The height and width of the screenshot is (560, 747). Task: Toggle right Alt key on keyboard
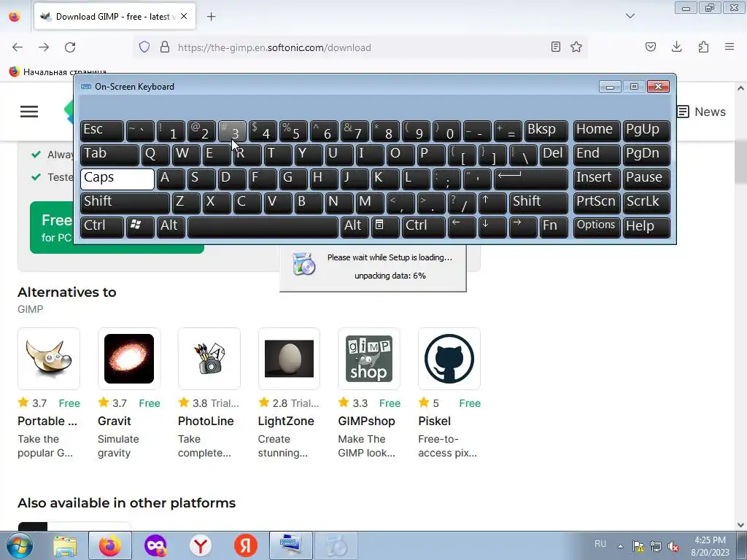click(355, 227)
